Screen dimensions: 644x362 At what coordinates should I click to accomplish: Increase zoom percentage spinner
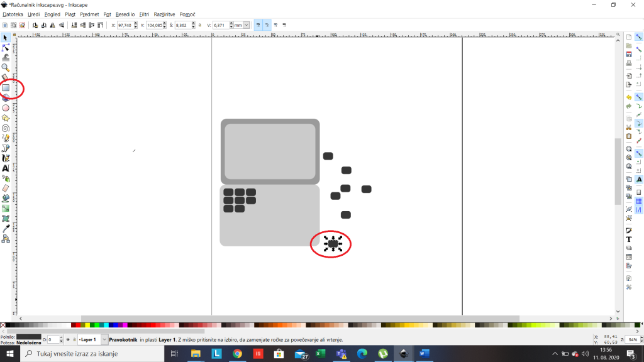coord(641,338)
